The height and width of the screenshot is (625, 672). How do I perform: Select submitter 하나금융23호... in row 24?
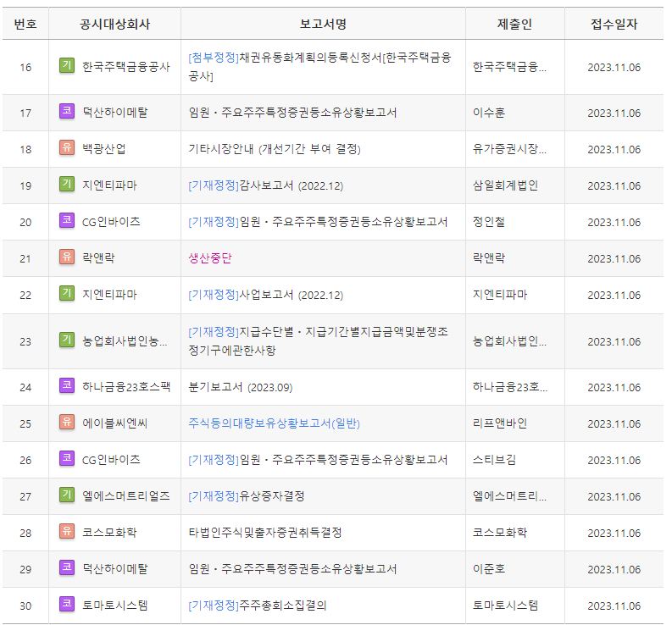510,387
